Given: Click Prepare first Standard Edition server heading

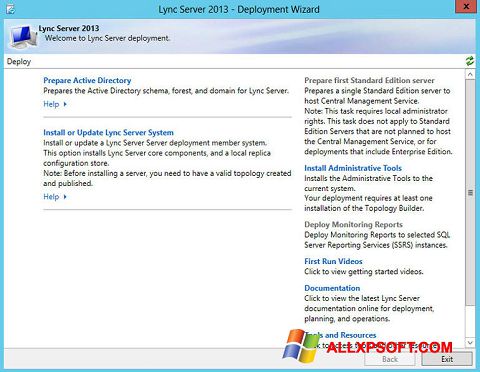Looking at the screenshot, I should coord(369,80).
